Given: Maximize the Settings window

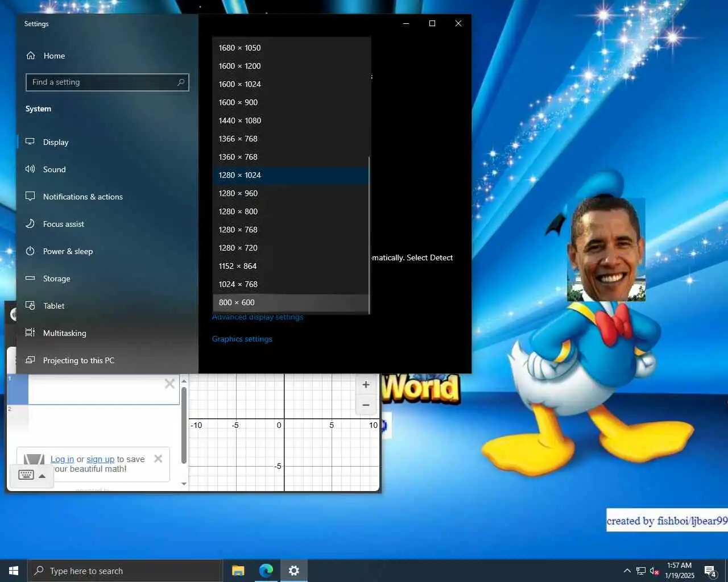Looking at the screenshot, I should 432,23.
